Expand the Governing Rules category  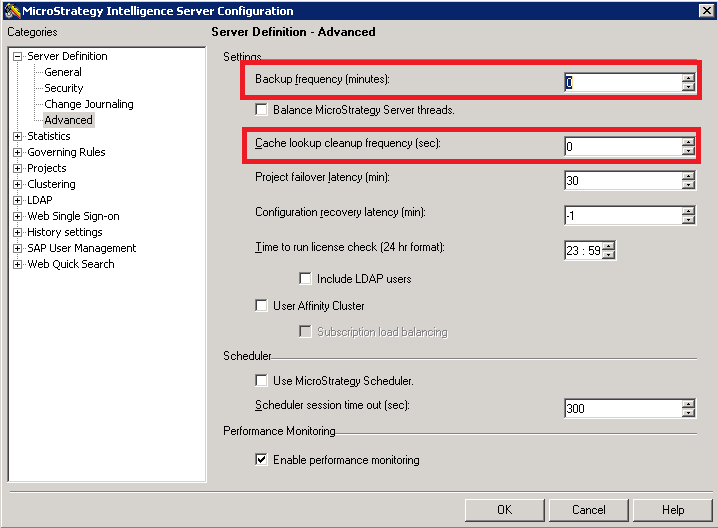click(x=17, y=152)
